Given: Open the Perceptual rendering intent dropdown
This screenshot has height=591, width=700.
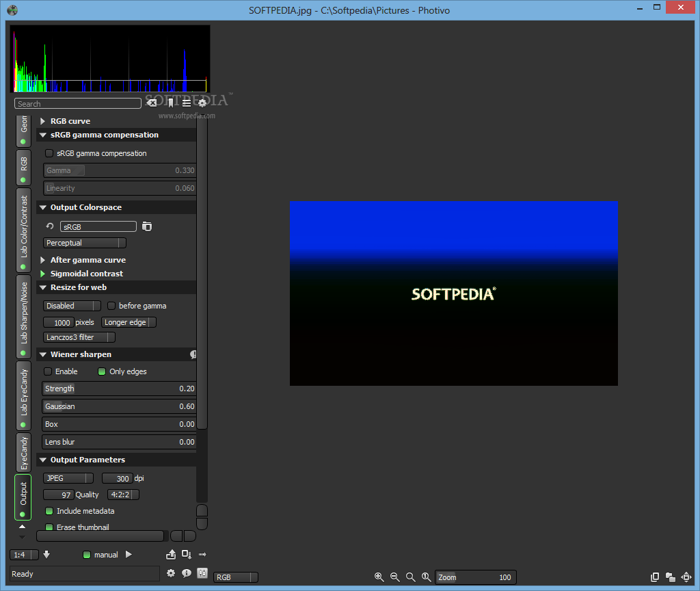Looking at the screenshot, I should (85, 243).
